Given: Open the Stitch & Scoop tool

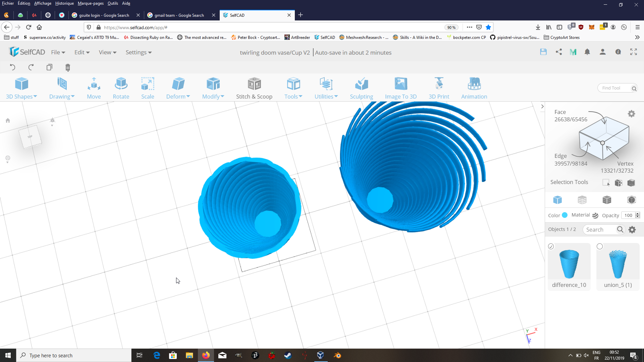Looking at the screenshot, I should (x=254, y=88).
